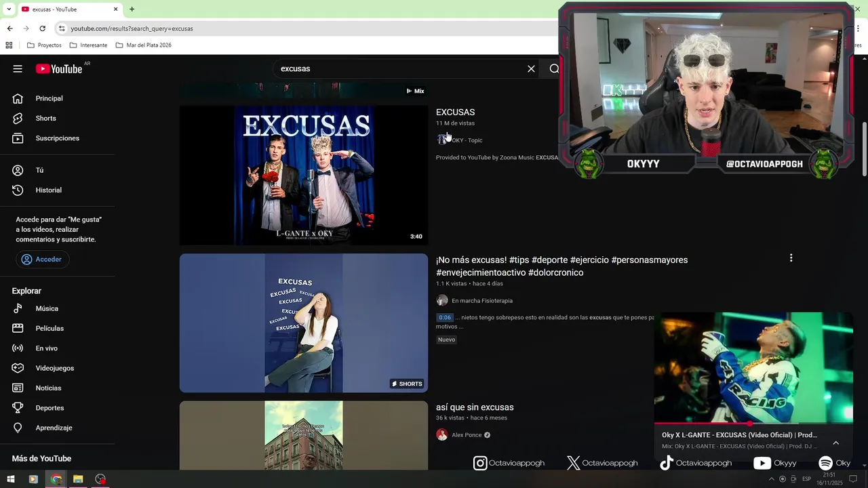Open the Mar del Plata 2026 bookmarks folder
Screen dimensions: 868x488
[143, 45]
